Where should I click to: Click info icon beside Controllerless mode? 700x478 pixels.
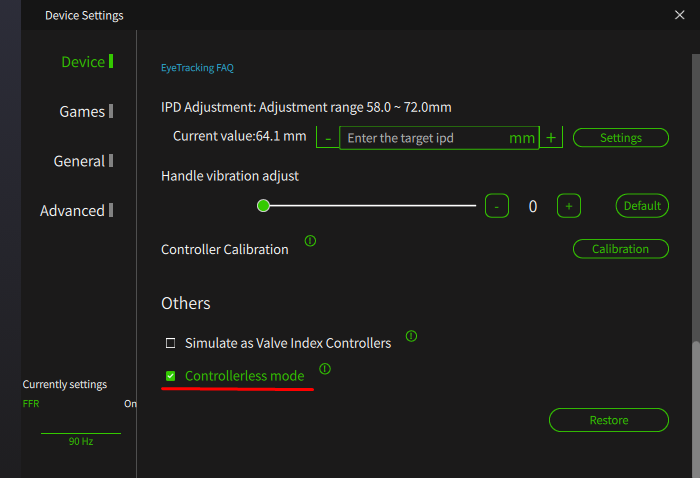(324, 369)
